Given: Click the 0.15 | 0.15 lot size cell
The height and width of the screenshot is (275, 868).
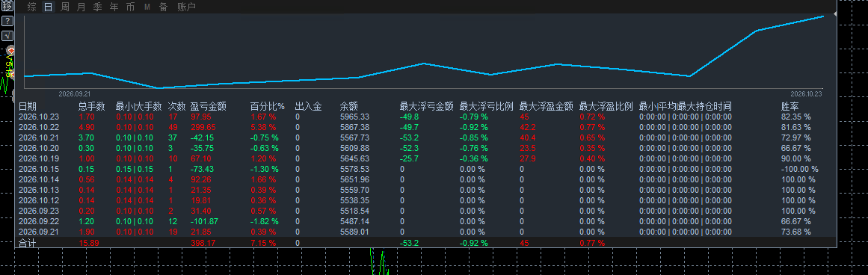Looking at the screenshot, I should click(x=135, y=169).
